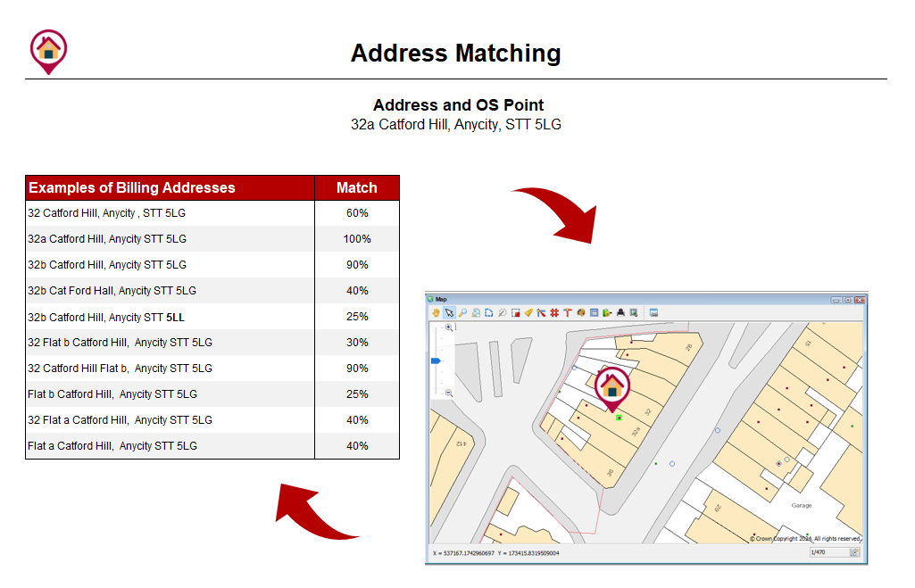Screen dimensions: 915x588
Task: Click the last icon in map toolbar
Action: pos(653,313)
